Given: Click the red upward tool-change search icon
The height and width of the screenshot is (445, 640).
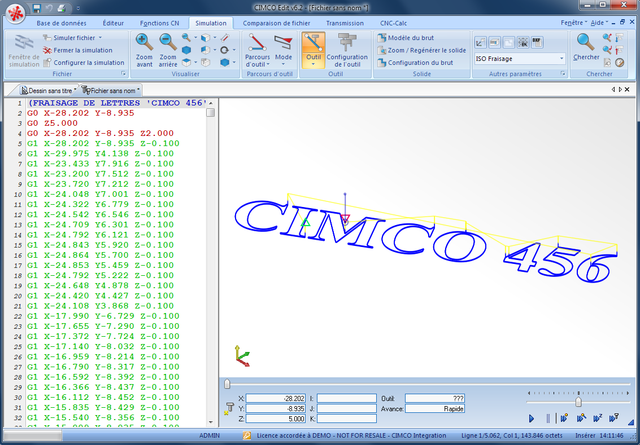Looking at the screenshot, I should [620, 50].
